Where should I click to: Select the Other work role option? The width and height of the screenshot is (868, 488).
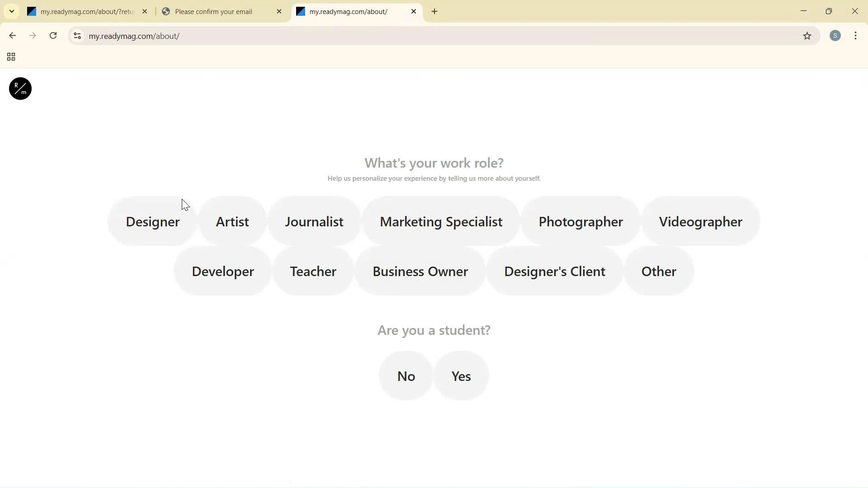tap(658, 271)
